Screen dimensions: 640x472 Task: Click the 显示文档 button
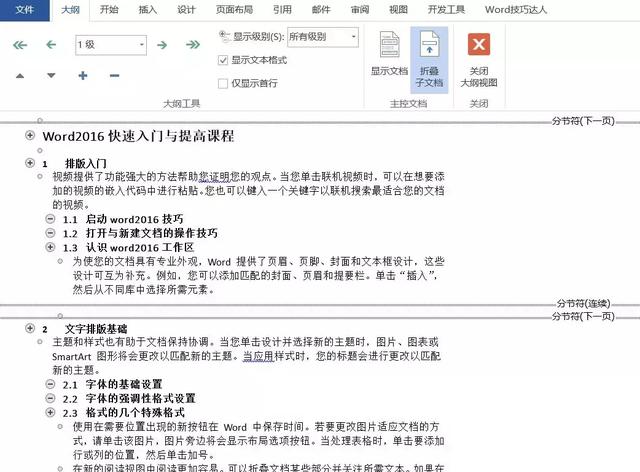click(389, 55)
